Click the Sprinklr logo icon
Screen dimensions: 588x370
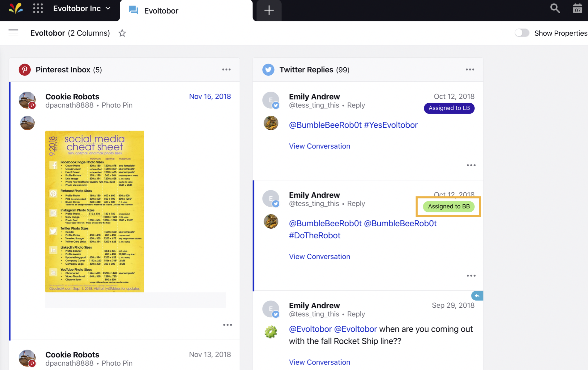click(x=16, y=8)
